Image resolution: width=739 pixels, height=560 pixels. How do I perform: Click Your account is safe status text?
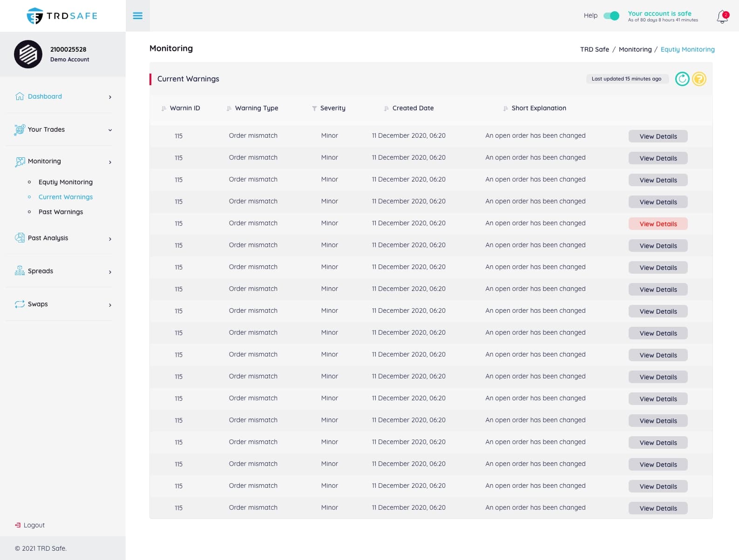[x=659, y=13]
